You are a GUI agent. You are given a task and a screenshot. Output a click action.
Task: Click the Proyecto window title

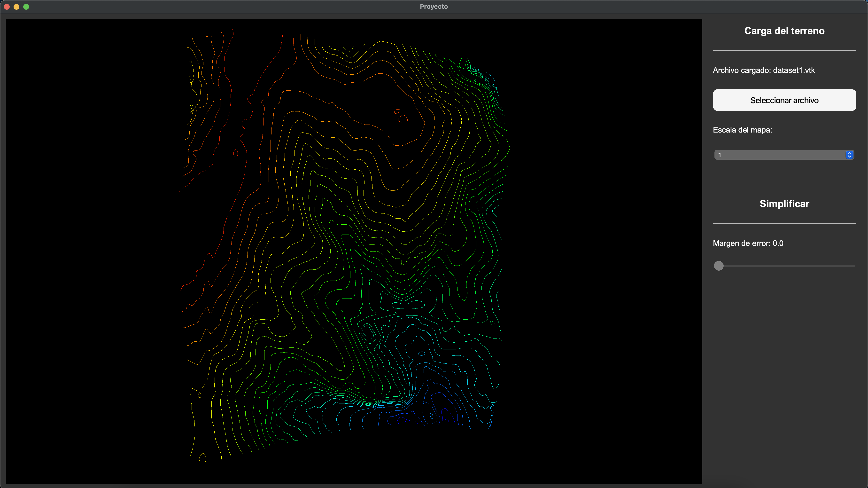click(434, 6)
